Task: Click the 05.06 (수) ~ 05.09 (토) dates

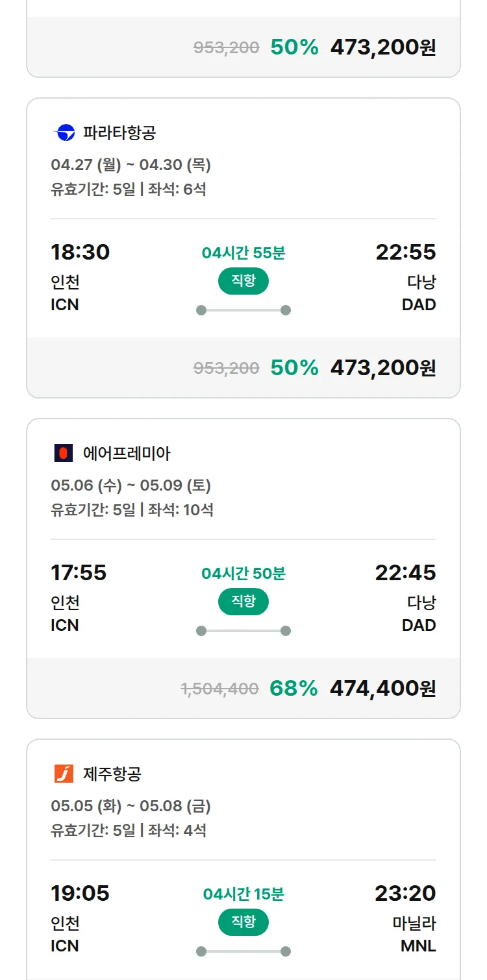Action: pyautogui.click(x=131, y=485)
